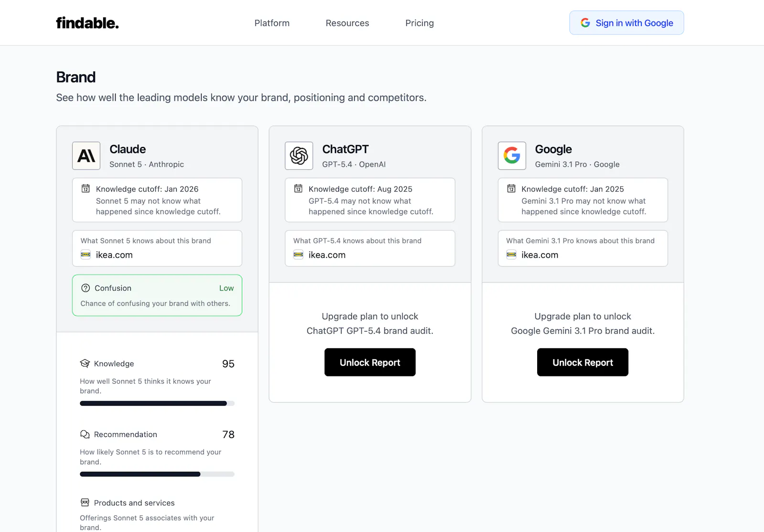Sign in with Google
This screenshot has width=764, height=532.
point(626,23)
